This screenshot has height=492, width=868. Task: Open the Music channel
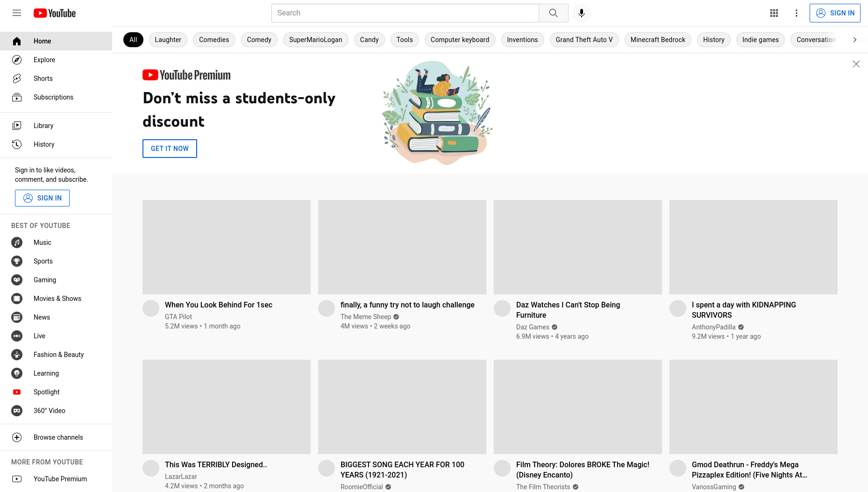click(56, 242)
